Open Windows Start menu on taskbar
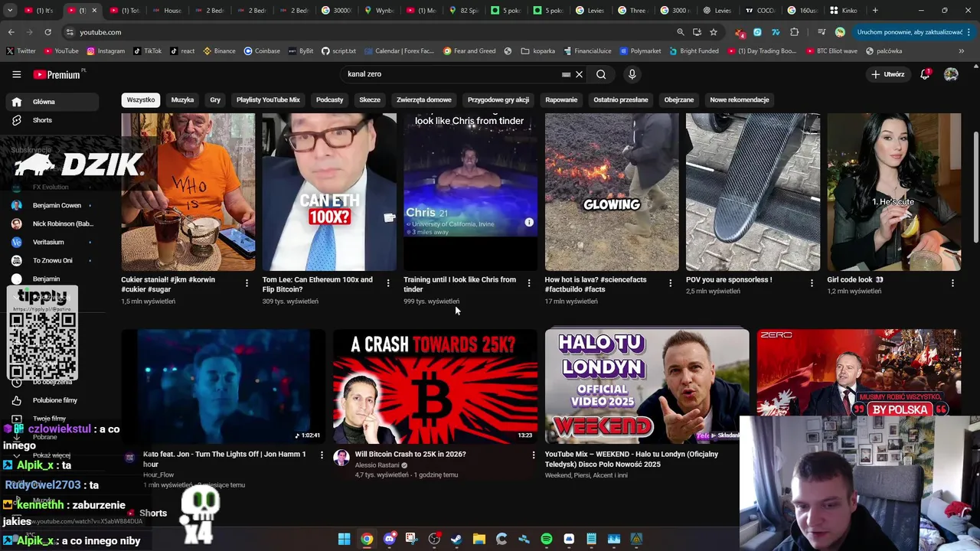 [x=344, y=539]
